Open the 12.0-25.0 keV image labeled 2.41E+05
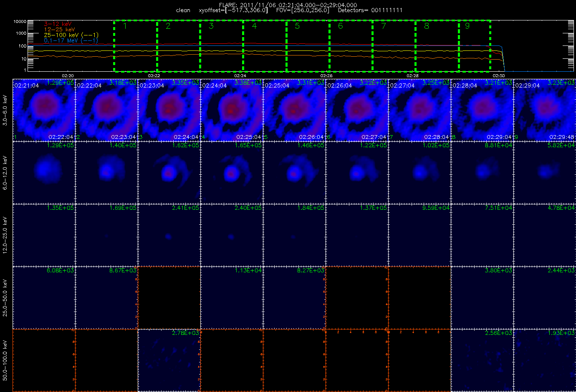 (169, 235)
